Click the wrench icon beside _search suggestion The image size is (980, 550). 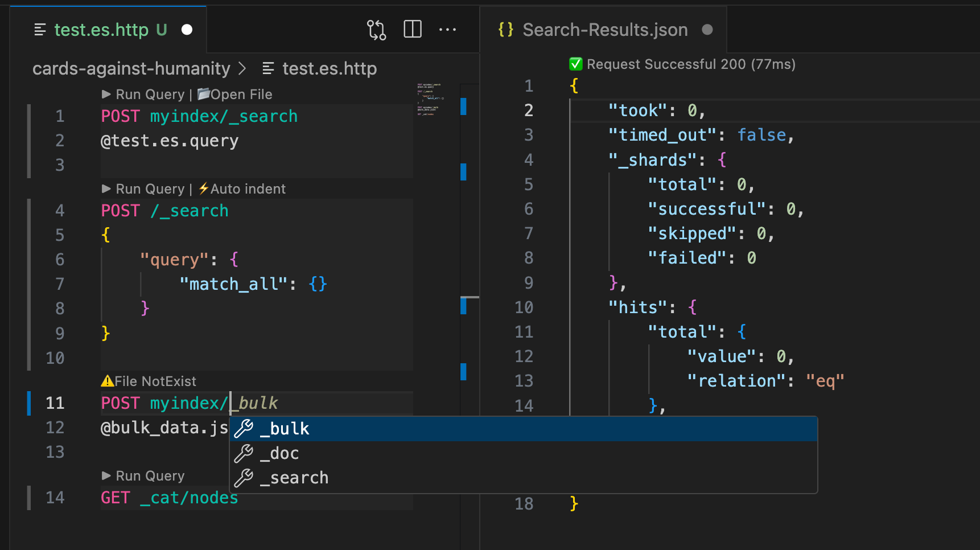[x=244, y=478]
